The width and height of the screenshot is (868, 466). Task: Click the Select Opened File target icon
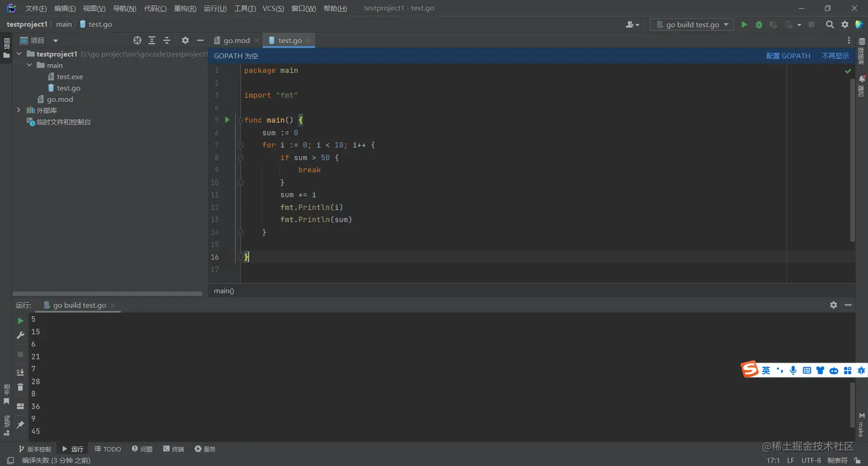[137, 40]
